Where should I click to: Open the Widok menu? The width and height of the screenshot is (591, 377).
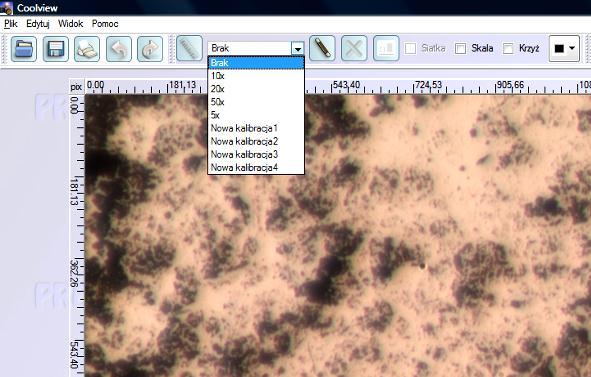(x=70, y=24)
